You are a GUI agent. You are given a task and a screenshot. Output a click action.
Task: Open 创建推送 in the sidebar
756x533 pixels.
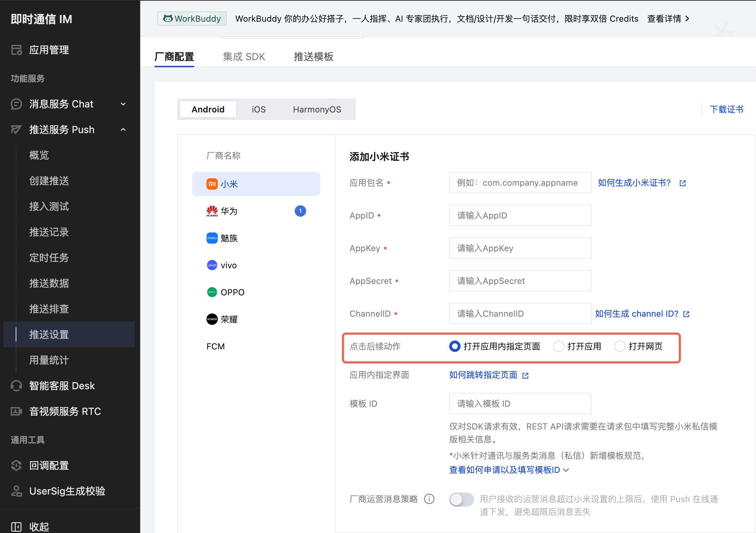point(49,181)
